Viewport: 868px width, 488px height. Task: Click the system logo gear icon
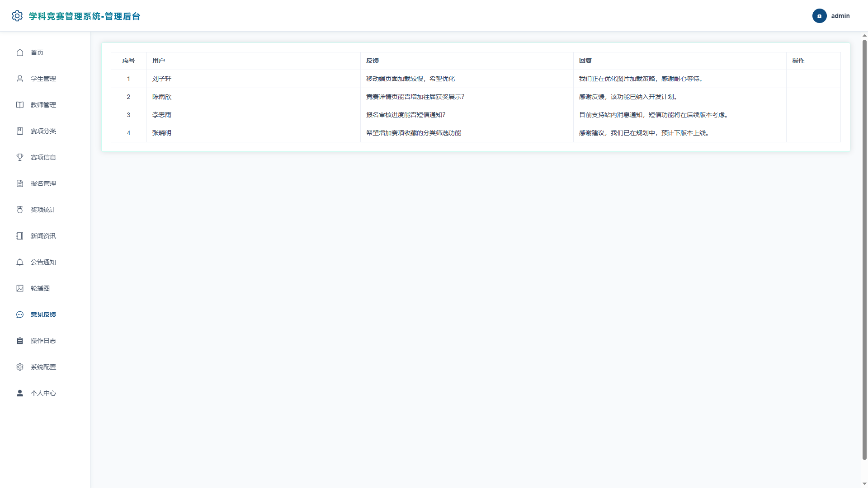[17, 16]
